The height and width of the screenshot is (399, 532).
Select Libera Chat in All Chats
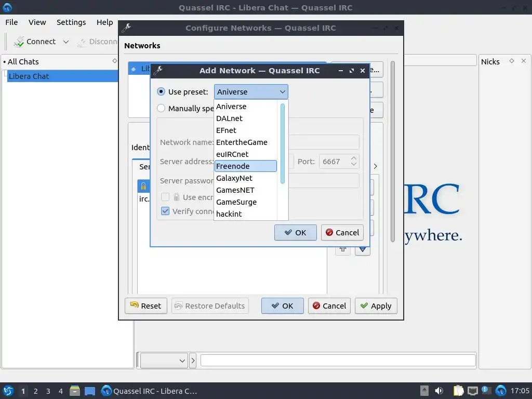coord(62,76)
